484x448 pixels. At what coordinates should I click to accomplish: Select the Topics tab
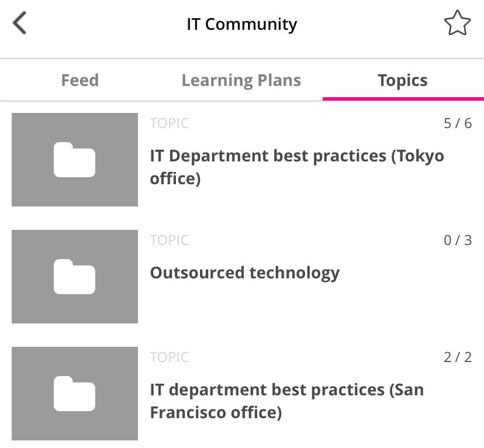coord(403,80)
